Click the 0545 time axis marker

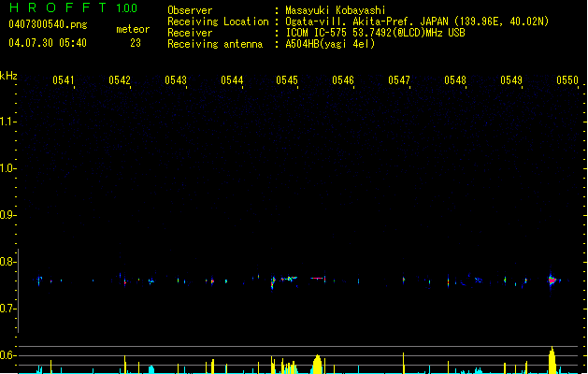pos(287,80)
